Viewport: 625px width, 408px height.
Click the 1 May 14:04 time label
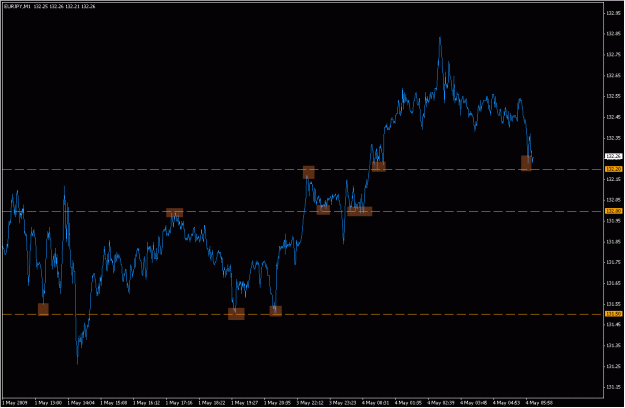pyautogui.click(x=81, y=403)
